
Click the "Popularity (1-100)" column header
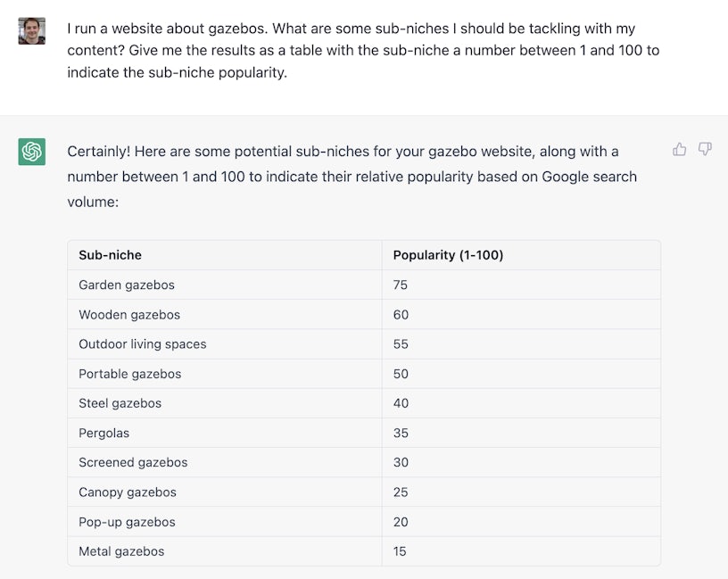pos(448,255)
